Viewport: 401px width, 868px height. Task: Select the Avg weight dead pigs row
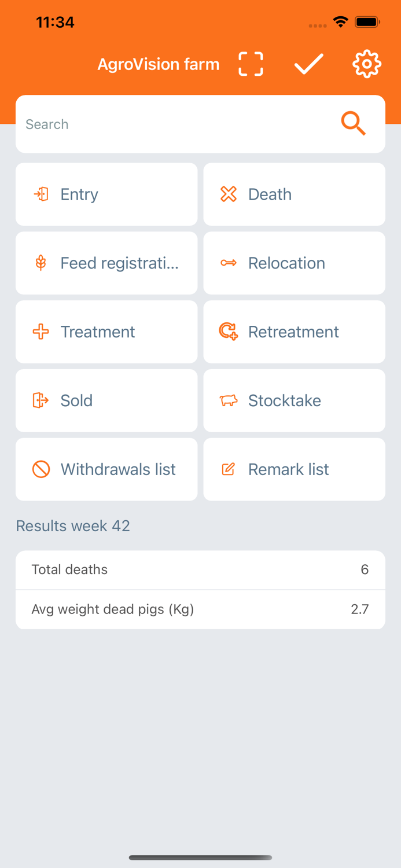(x=200, y=609)
